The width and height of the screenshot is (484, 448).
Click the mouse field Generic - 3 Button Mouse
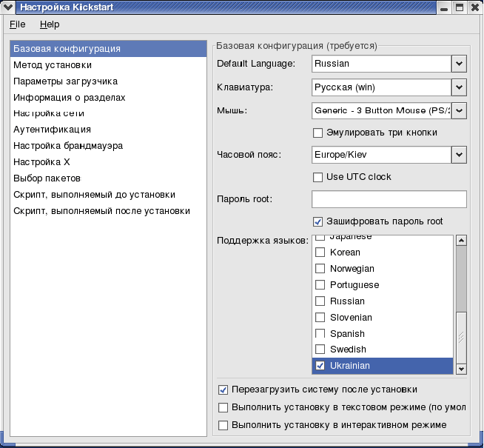pos(382,110)
